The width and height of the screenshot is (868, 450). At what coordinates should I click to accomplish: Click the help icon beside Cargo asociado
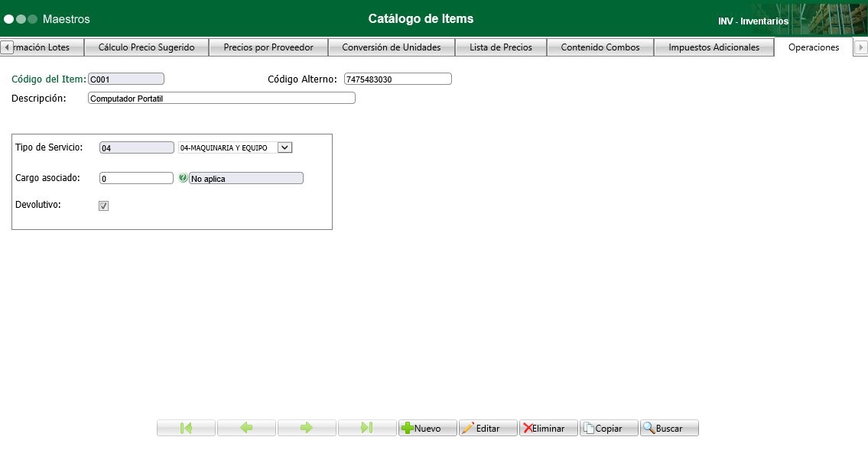tap(184, 177)
